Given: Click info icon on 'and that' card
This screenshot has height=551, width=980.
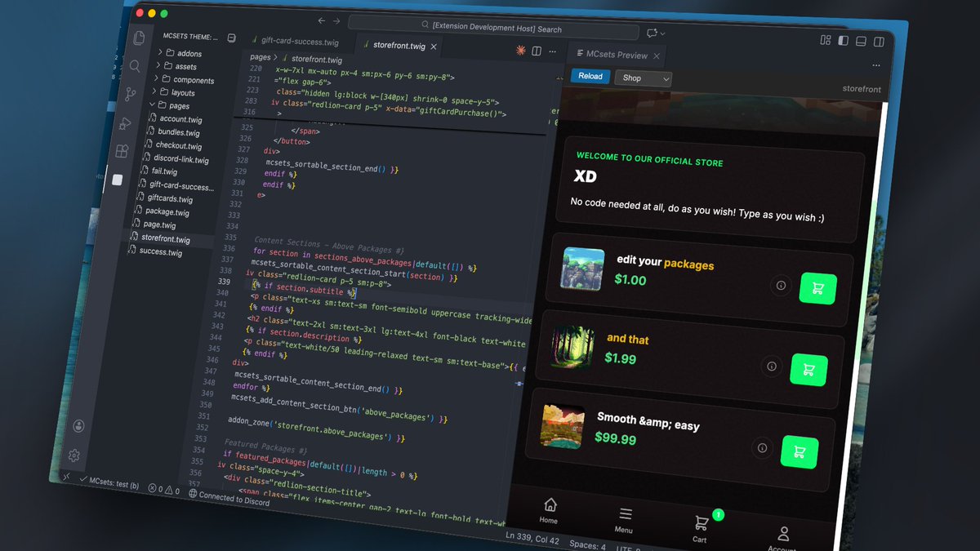Looking at the screenshot, I should pos(771,367).
